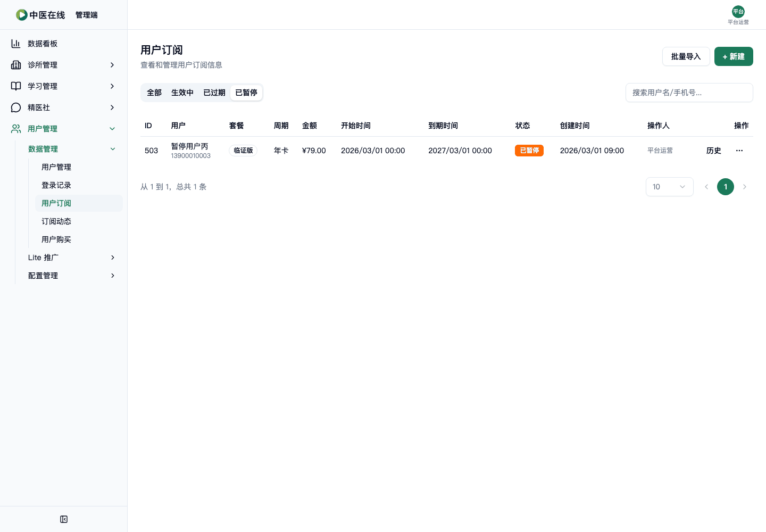Open 用户管理 under 数据管理
Viewport: 766px width, 532px height.
point(79,167)
